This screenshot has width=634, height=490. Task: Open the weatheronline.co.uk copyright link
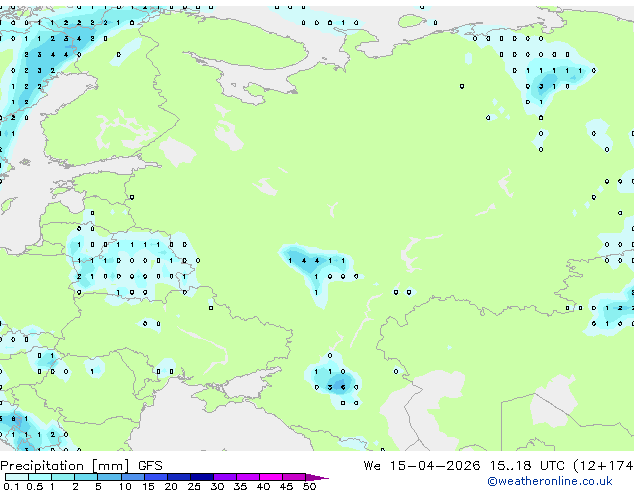[x=549, y=481]
